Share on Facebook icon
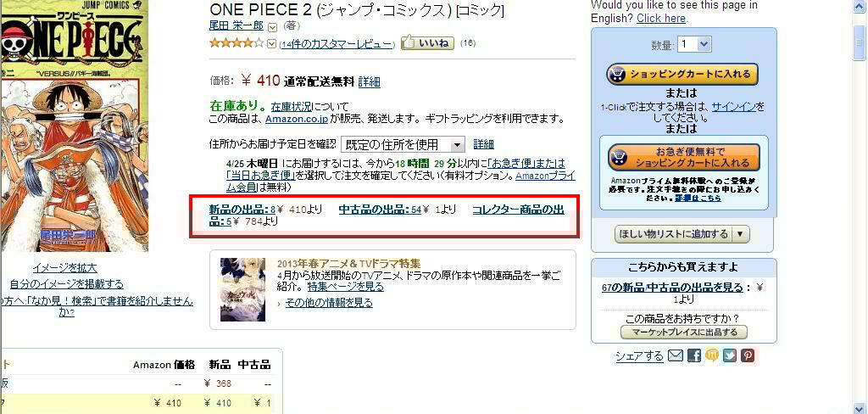This screenshot has width=868, height=414. click(x=693, y=355)
